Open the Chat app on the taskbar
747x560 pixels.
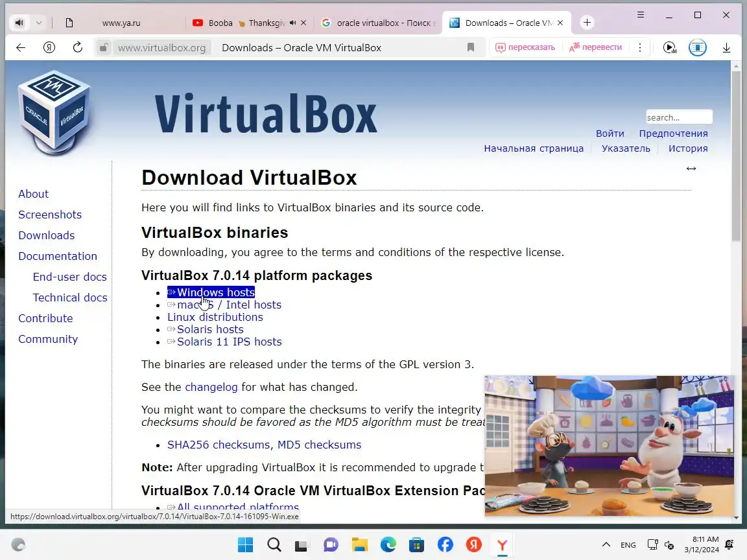[331, 544]
